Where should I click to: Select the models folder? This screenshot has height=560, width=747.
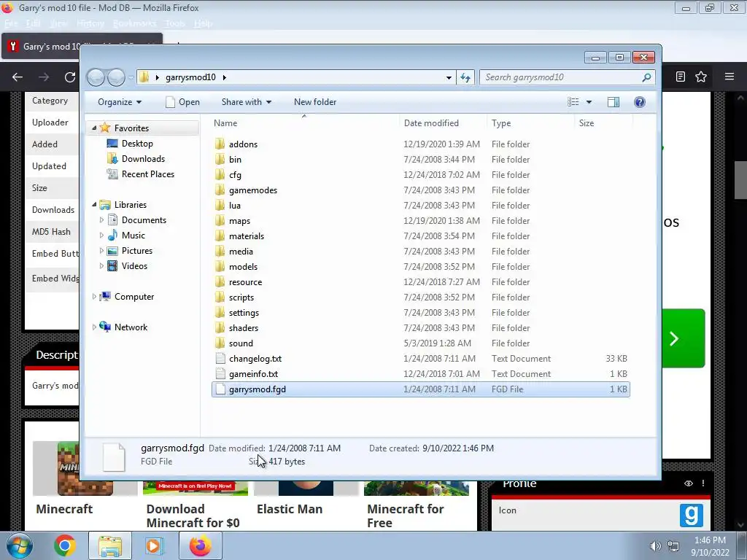[243, 267]
